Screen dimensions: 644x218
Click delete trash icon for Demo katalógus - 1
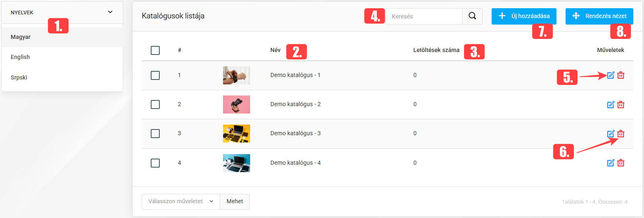(x=621, y=75)
